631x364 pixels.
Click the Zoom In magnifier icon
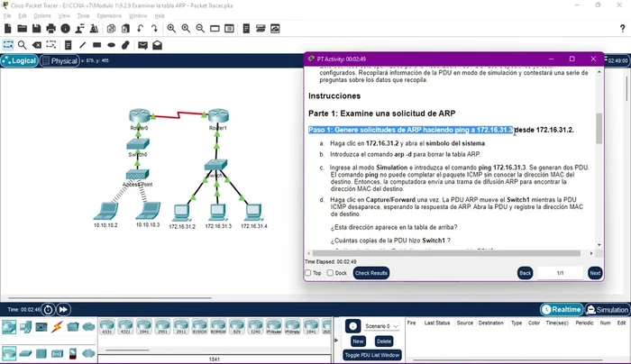click(171, 29)
